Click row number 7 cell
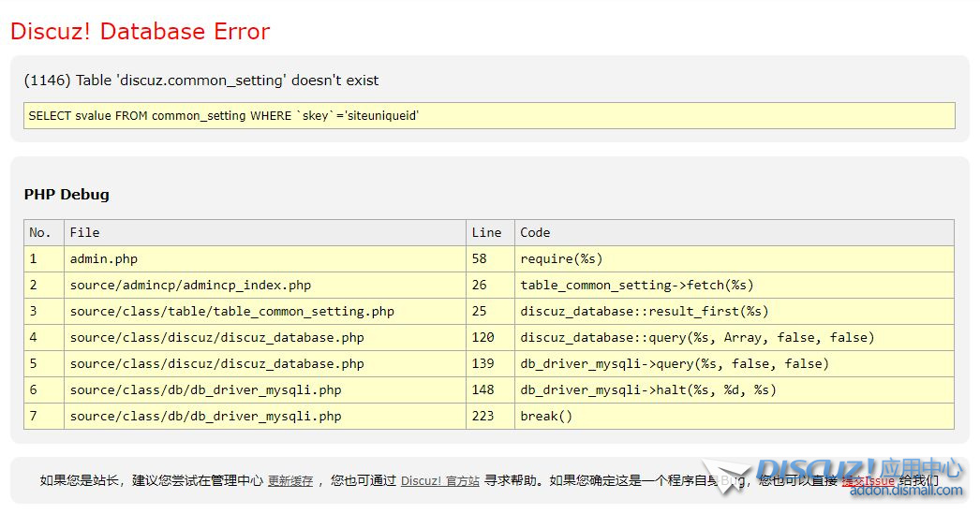Image resolution: width=980 pixels, height=514 pixels. [x=44, y=416]
